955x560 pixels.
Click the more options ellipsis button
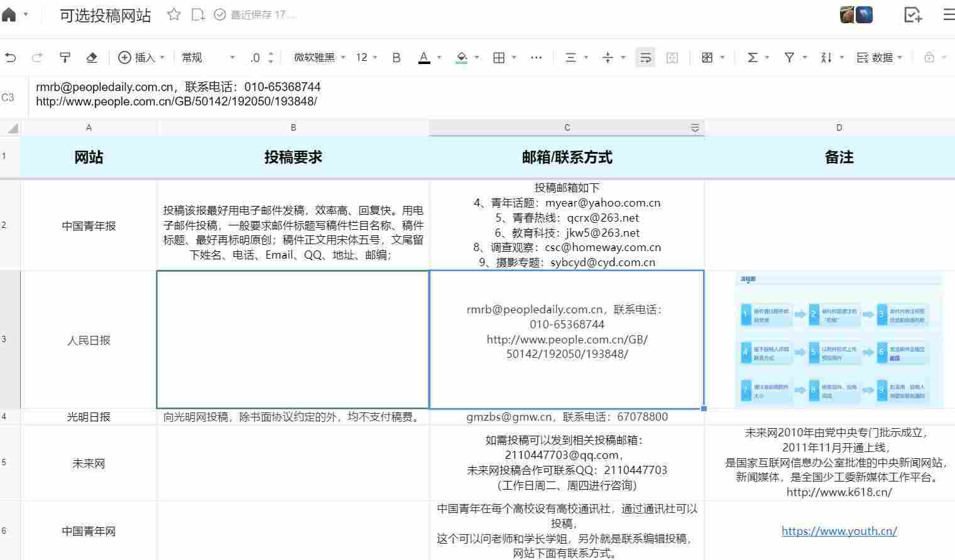tap(536, 58)
